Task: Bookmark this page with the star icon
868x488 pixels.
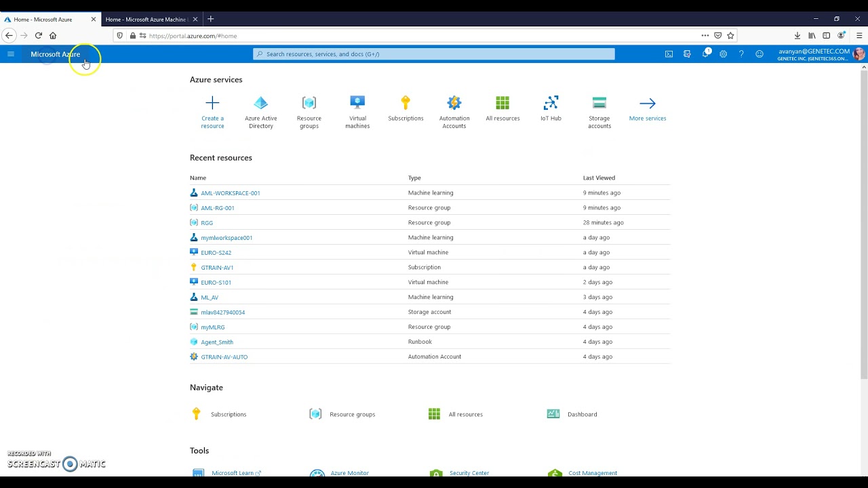Action: 730,36
